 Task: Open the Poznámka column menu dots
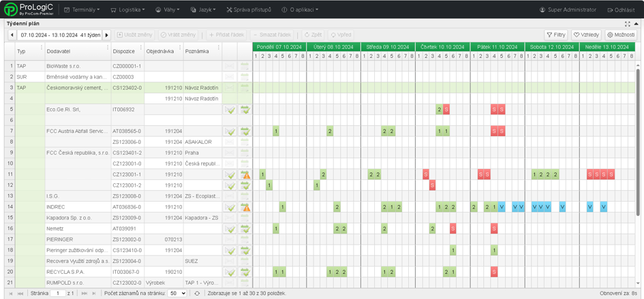coord(219,47)
